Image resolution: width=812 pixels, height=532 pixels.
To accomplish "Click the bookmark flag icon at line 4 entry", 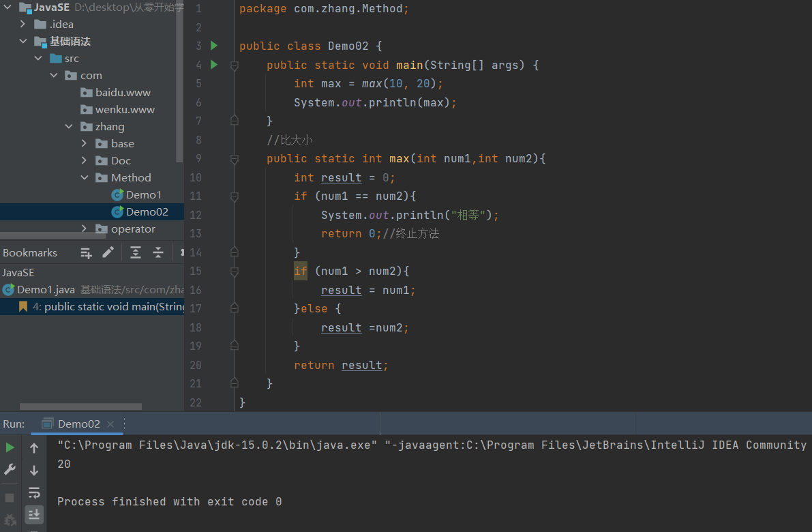I will (22, 307).
